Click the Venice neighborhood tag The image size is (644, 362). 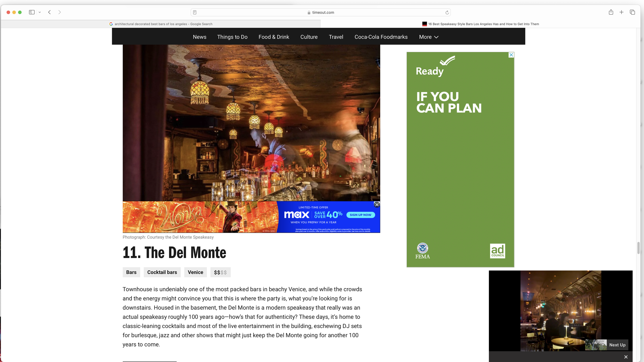(x=195, y=272)
